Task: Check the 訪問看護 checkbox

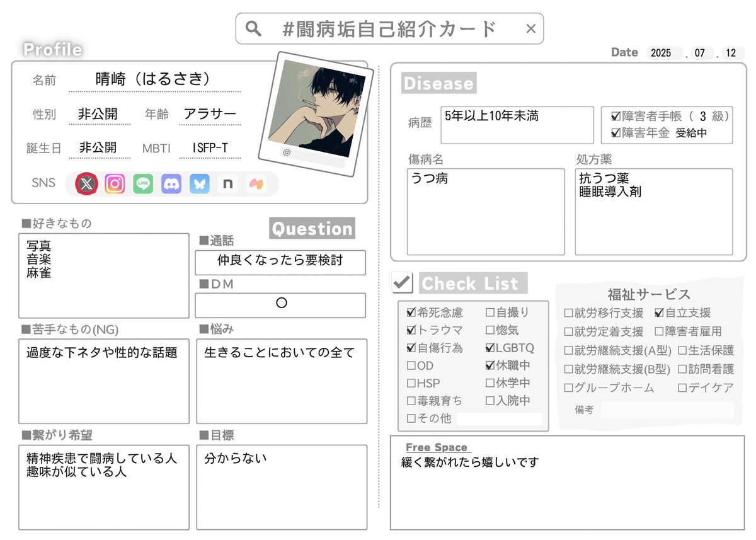Action: tap(682, 369)
